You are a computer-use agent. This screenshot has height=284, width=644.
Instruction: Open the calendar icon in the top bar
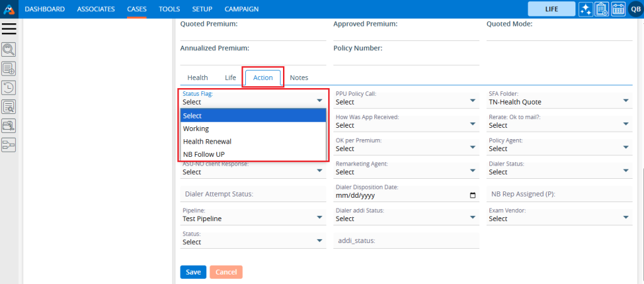click(x=618, y=9)
